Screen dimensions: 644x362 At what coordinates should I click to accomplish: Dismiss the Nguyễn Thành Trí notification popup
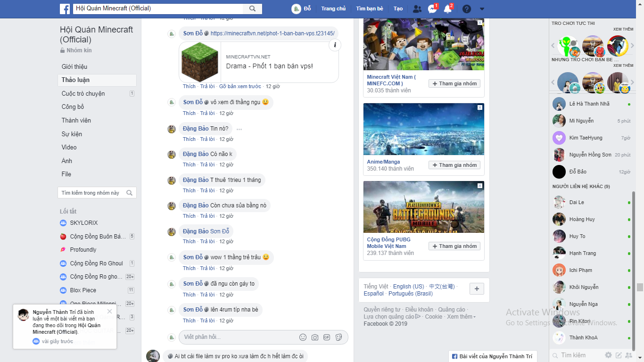point(110,311)
